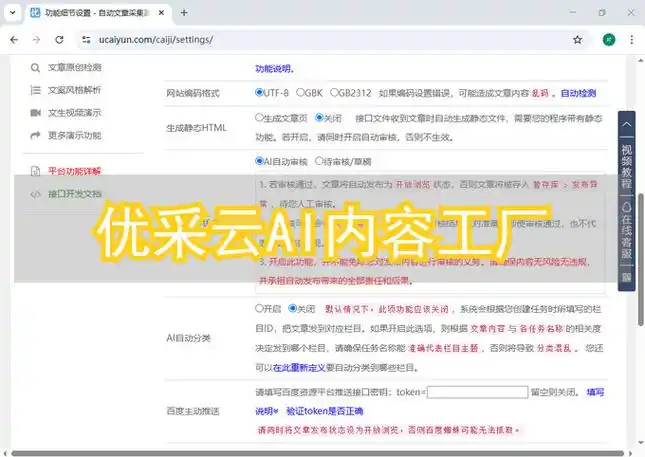Go back to the previous page
The image size is (645, 457).
tap(14, 39)
